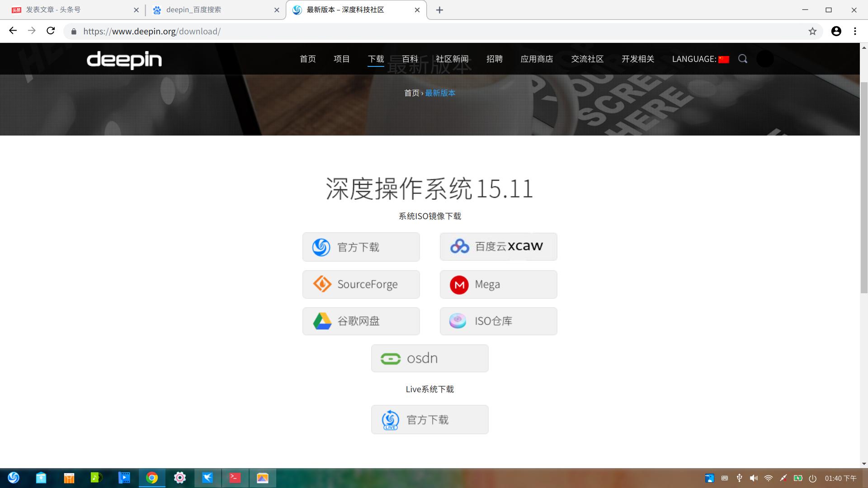Click the scrollbar down arrow
This screenshot has width=868, height=488.
click(864, 464)
